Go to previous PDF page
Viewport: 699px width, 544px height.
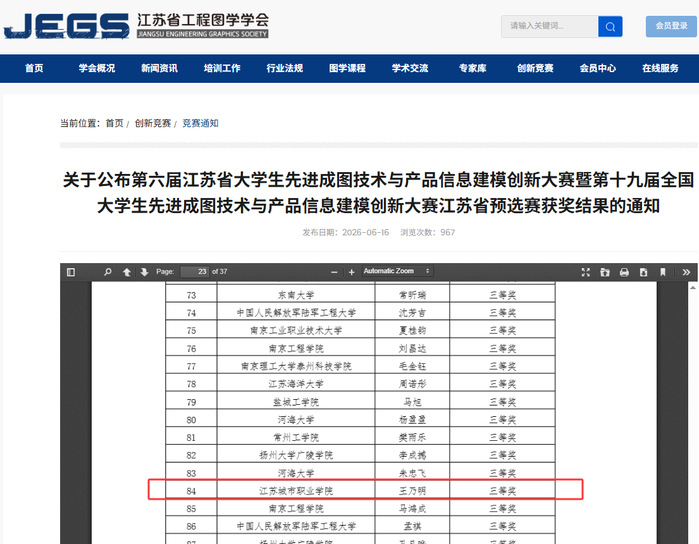127,272
